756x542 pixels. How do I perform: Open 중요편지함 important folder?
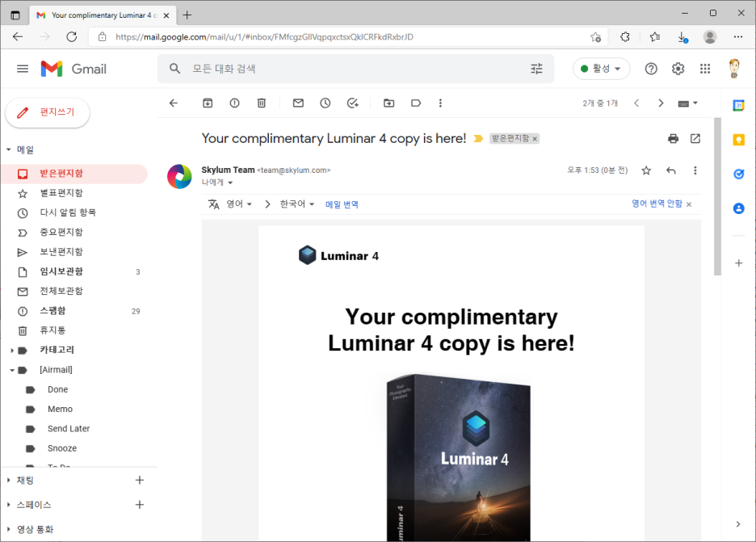coord(74,233)
